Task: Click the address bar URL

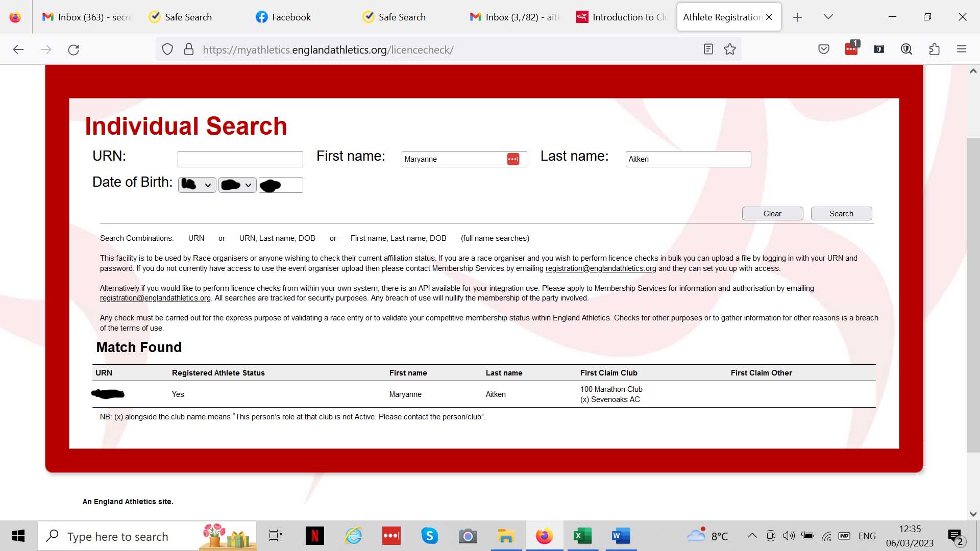Action: click(x=328, y=49)
